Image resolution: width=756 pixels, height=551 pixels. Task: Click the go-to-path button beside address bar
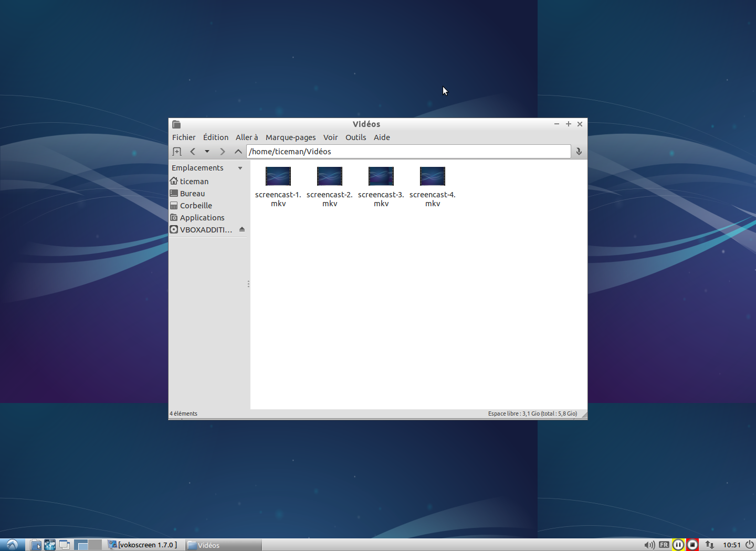click(x=579, y=152)
